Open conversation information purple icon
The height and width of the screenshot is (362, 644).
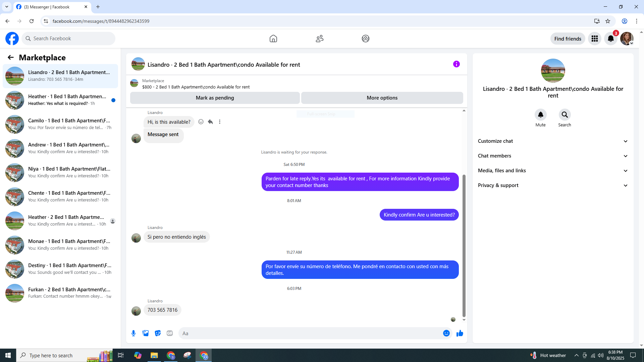point(456,64)
